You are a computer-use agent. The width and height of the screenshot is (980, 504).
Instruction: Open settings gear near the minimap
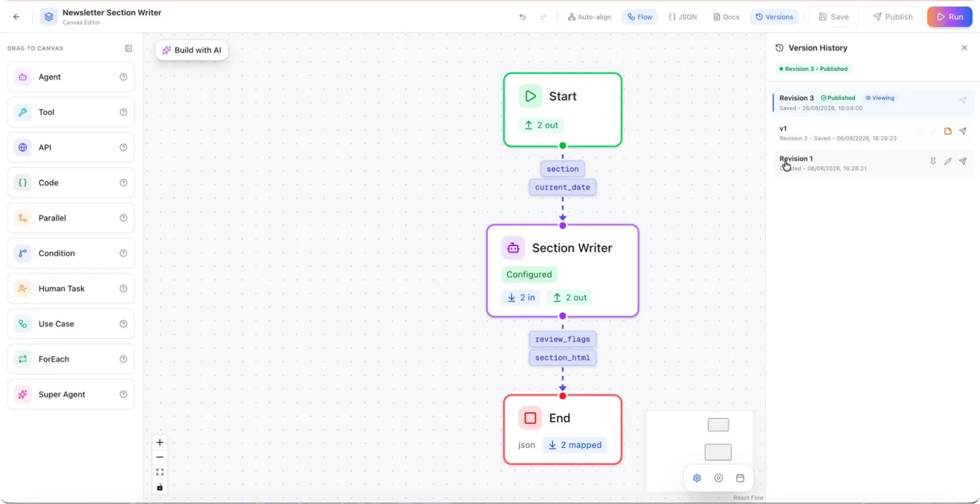pyautogui.click(x=697, y=478)
